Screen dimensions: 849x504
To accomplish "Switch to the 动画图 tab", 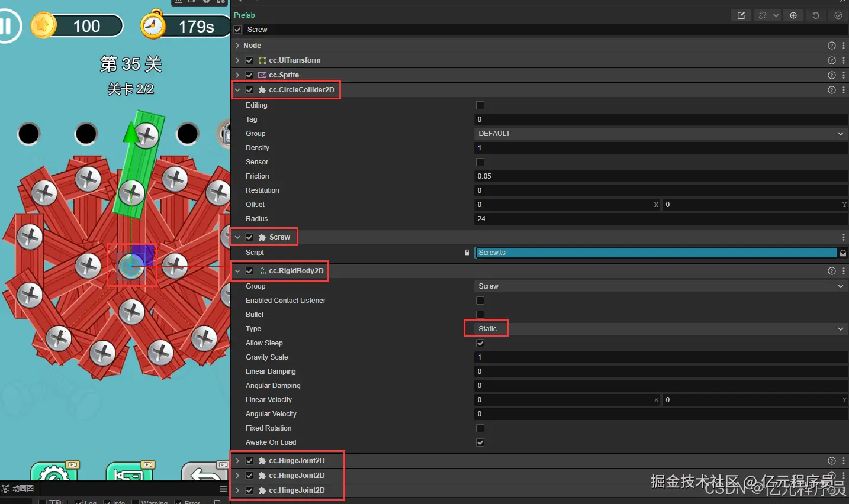I will click(18, 489).
